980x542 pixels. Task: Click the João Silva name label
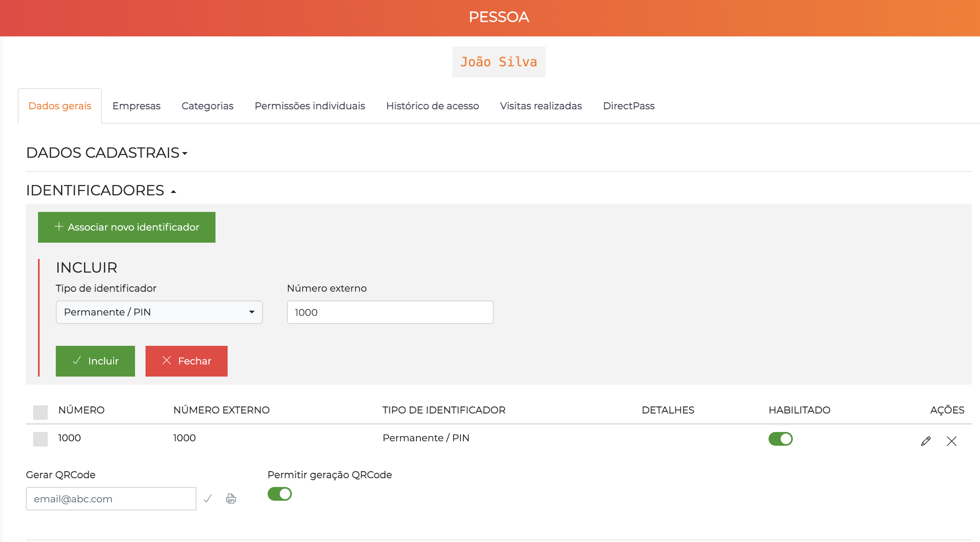coord(499,61)
